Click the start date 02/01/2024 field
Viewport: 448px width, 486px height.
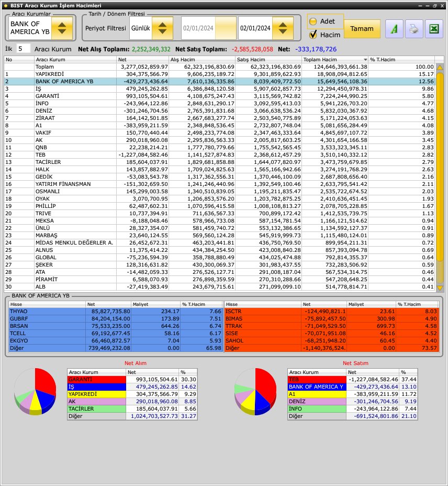pos(198,28)
